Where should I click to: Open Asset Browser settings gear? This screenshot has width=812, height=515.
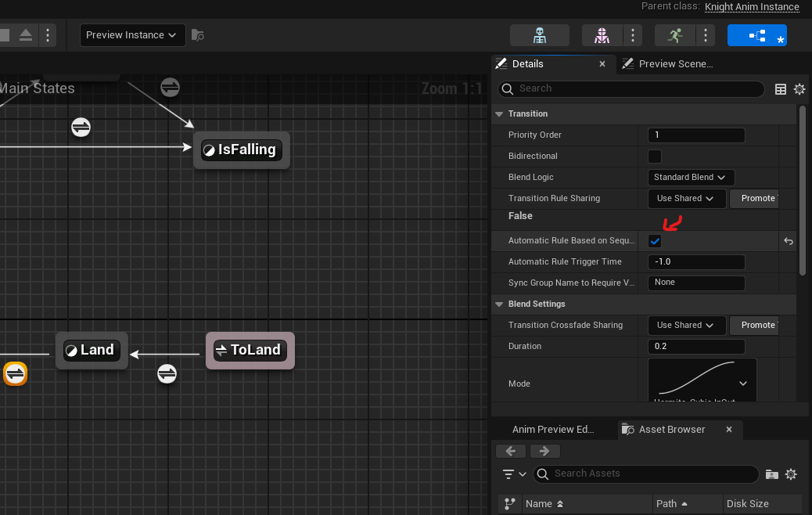click(791, 474)
